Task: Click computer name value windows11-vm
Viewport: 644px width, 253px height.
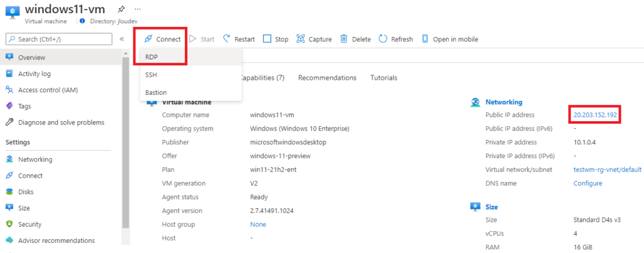Action: [272, 116]
